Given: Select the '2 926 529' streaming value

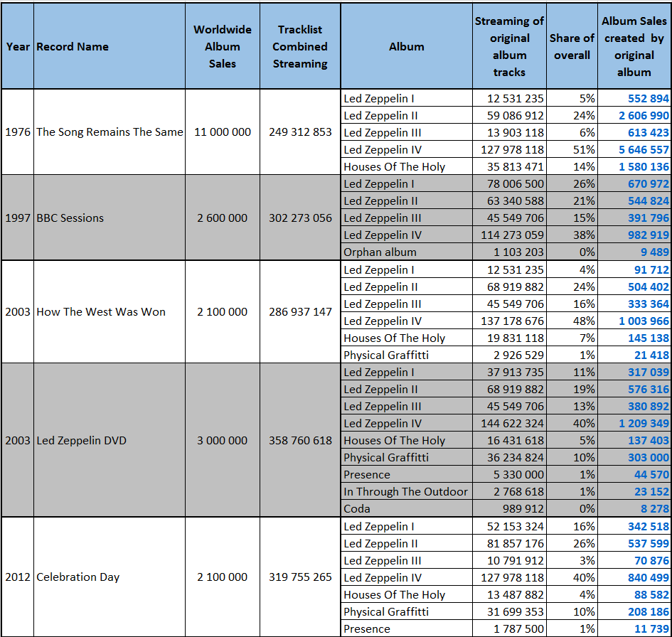Looking at the screenshot, I should pyautogui.click(x=509, y=355).
